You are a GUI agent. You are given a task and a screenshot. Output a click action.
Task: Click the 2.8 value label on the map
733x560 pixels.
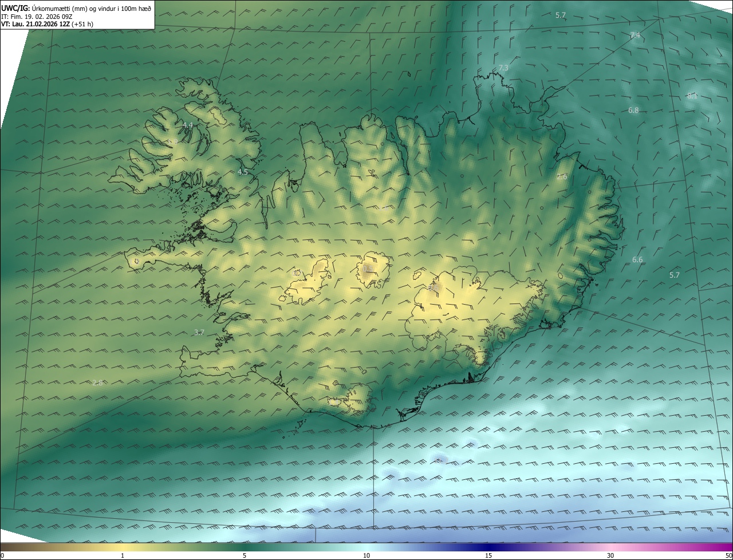[97, 382]
